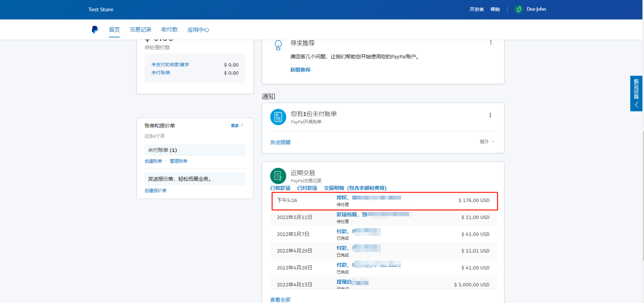The width and height of the screenshot is (644, 303).
Task: Click the $ 176.00 USD amount
Action: (x=474, y=200)
